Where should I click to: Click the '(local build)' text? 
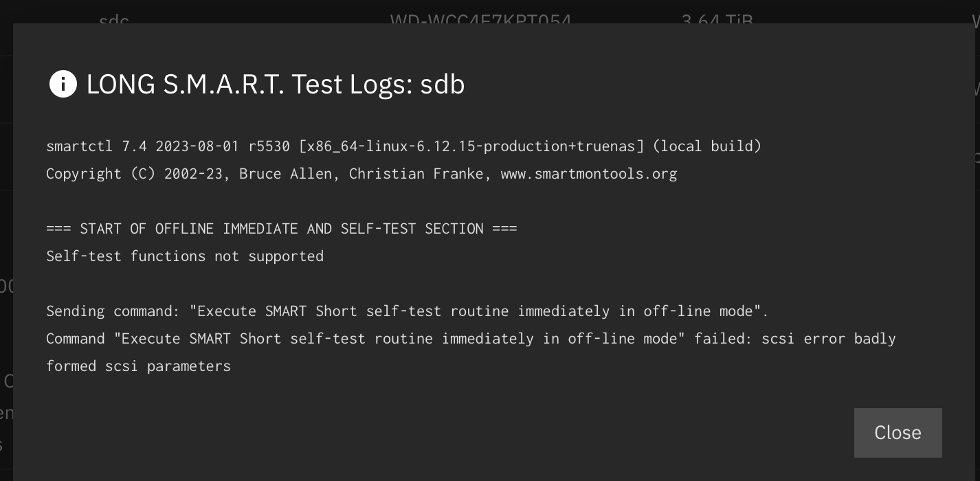(x=706, y=146)
